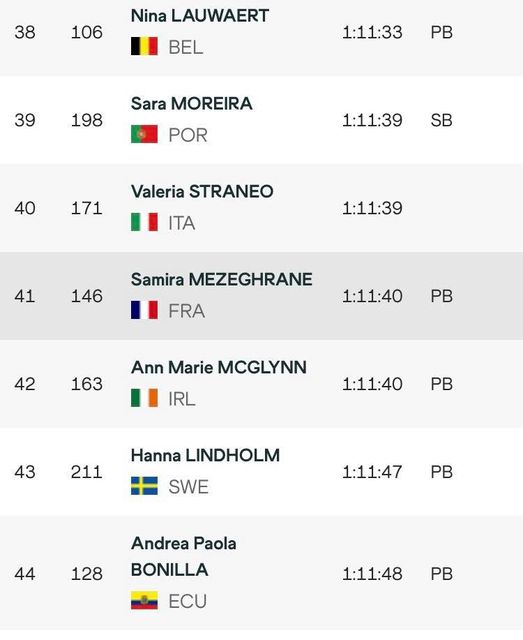
Task: Select the highlighted row ranked 41
Action: pyautogui.click(x=261, y=296)
